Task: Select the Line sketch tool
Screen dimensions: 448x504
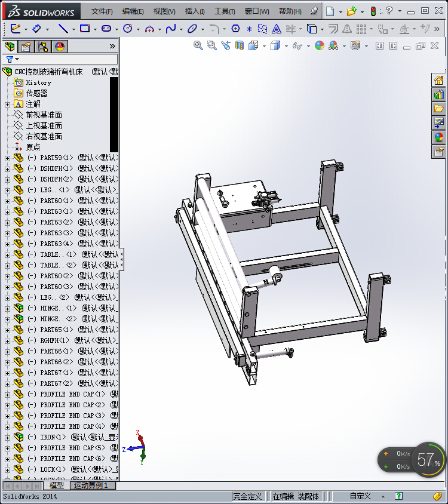Action: (x=63, y=29)
